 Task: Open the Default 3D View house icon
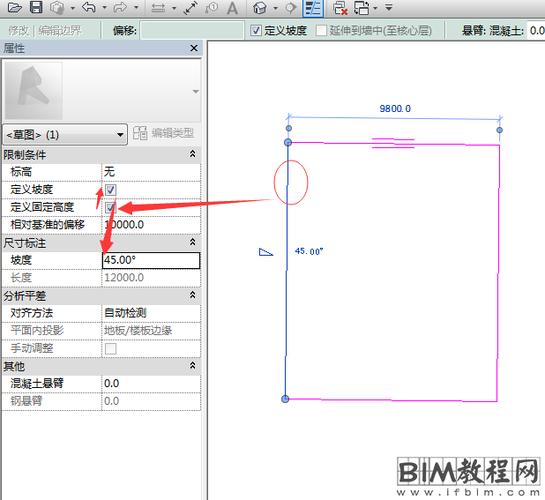point(260,8)
